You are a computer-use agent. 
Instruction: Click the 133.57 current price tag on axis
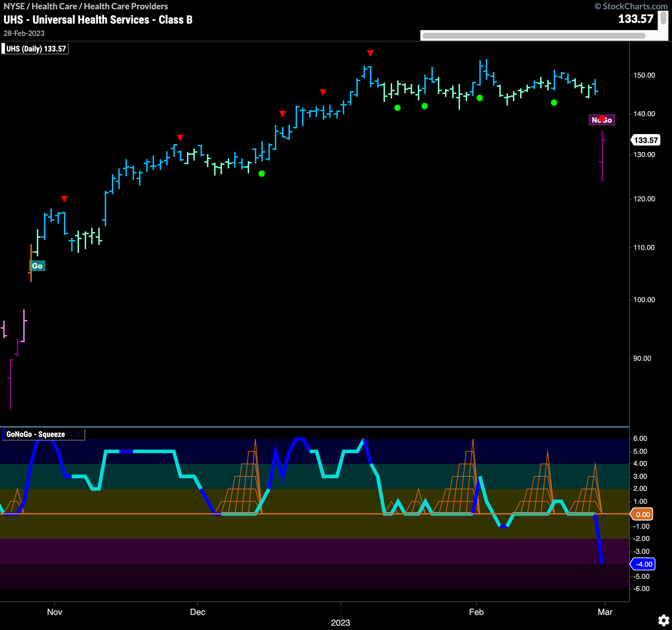646,140
